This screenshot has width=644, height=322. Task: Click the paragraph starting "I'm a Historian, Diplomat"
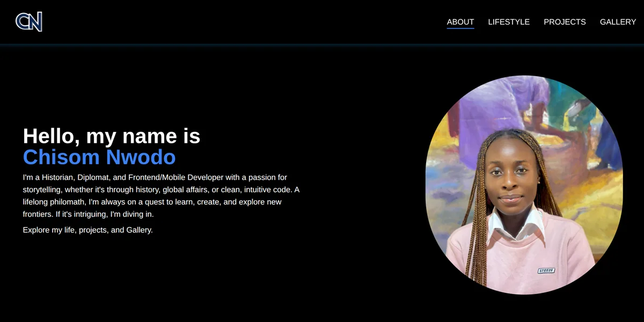[161, 195]
